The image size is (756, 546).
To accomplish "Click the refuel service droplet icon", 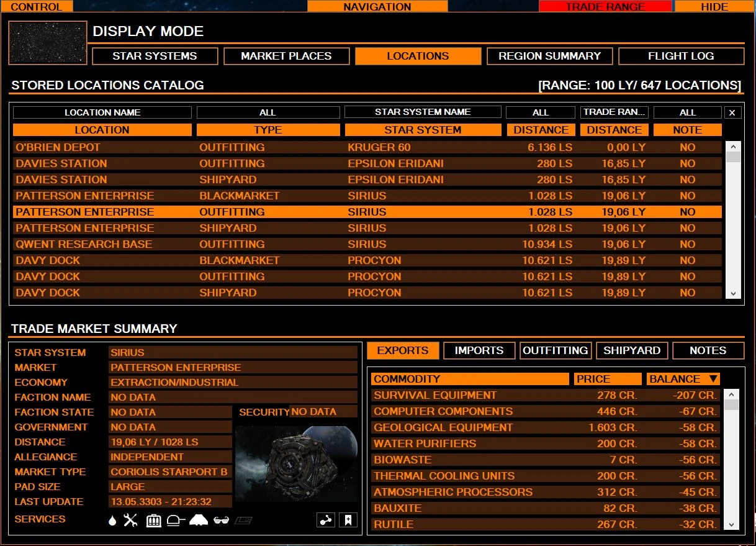I will click(x=112, y=521).
